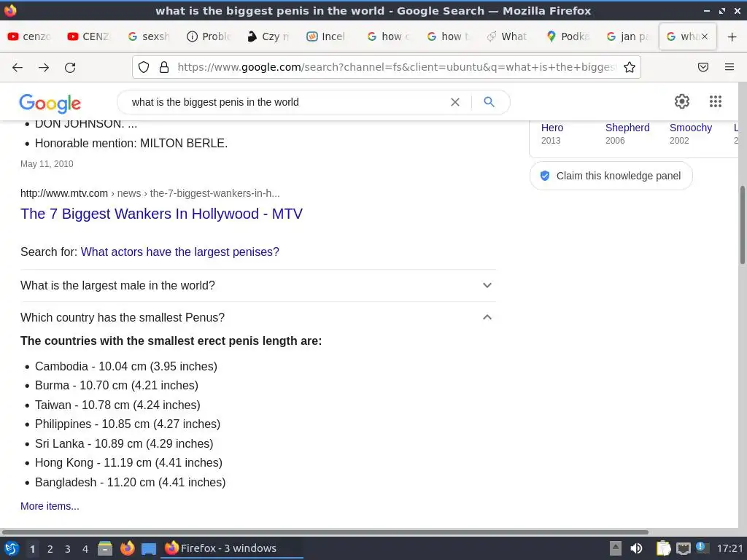The width and height of the screenshot is (747, 560).
Task: Close the active Google search tab
Action: click(705, 36)
